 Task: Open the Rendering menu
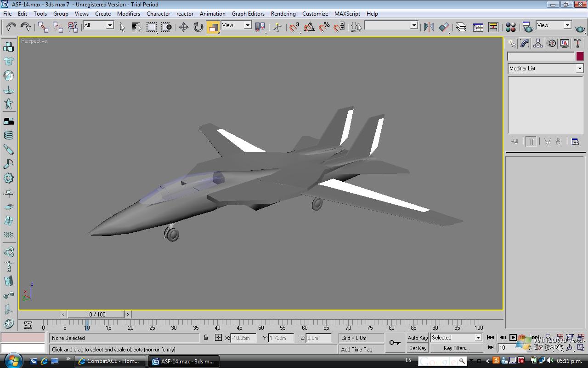click(x=283, y=13)
